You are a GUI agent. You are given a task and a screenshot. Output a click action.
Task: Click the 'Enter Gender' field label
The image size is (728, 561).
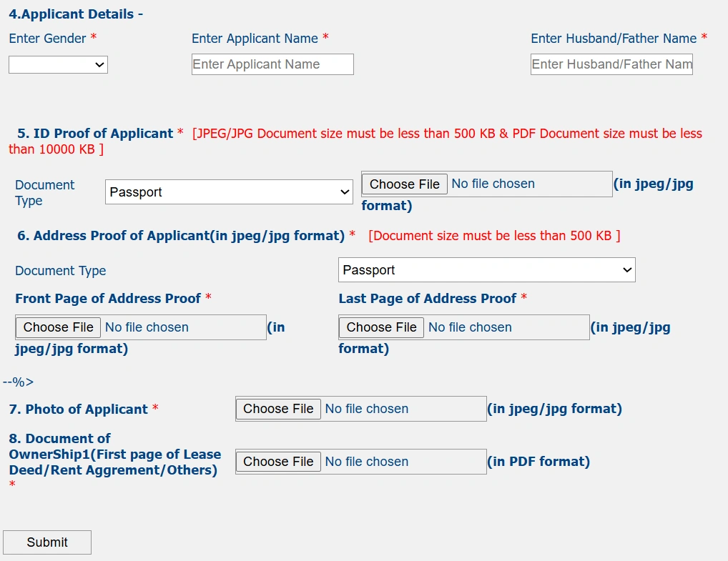pos(48,39)
